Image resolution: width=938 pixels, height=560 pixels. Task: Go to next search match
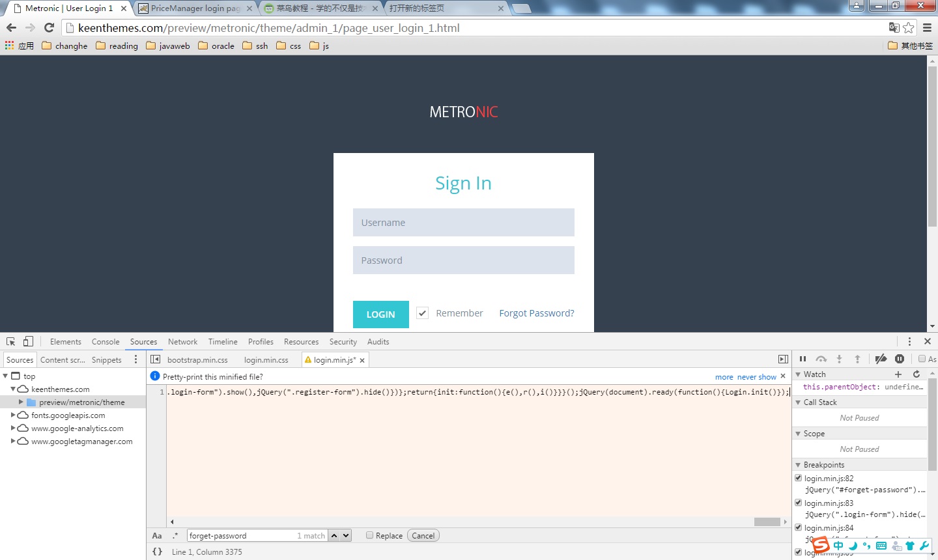point(346,535)
